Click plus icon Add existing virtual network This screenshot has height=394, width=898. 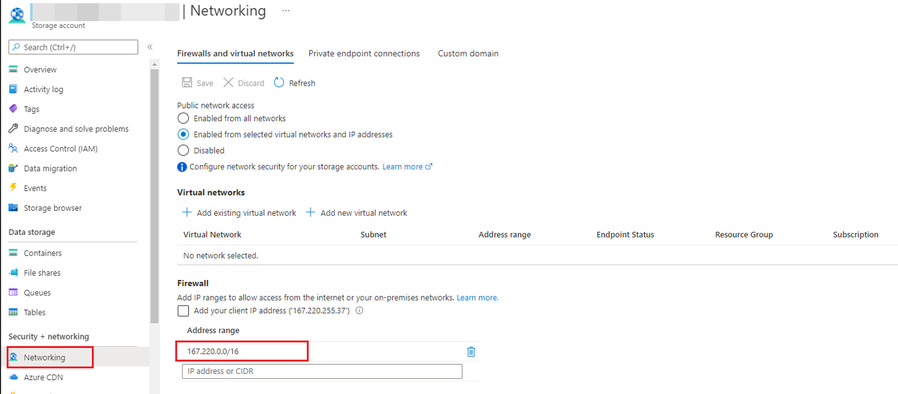186,212
